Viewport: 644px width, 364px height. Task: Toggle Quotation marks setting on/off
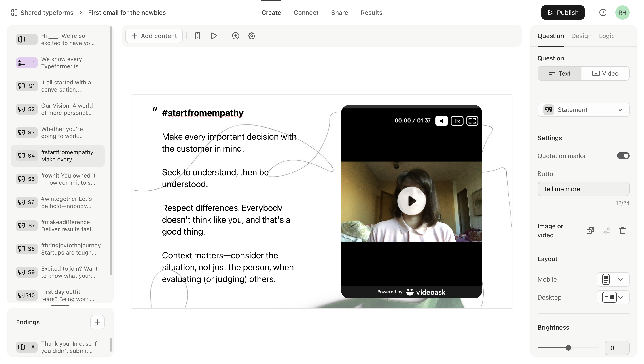(624, 156)
